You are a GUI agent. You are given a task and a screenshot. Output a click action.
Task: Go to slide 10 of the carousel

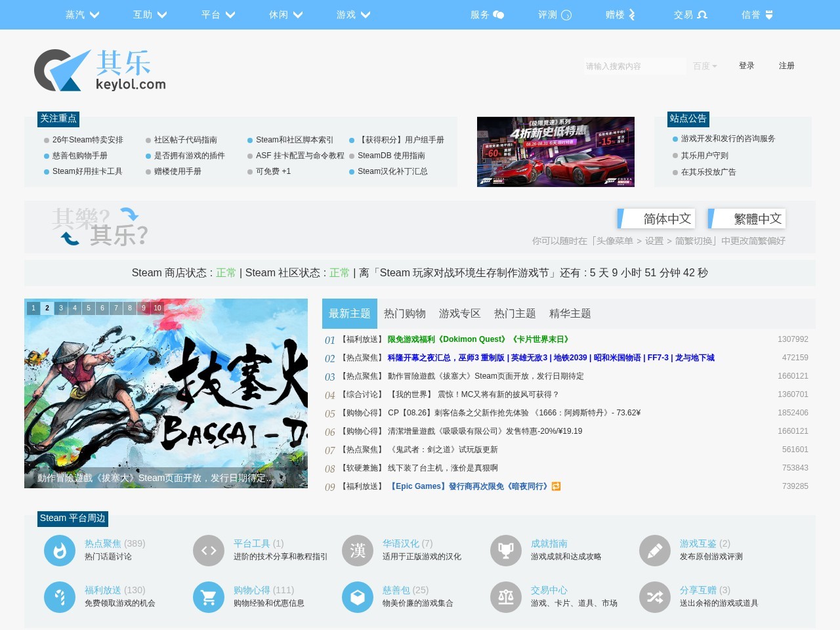click(157, 308)
